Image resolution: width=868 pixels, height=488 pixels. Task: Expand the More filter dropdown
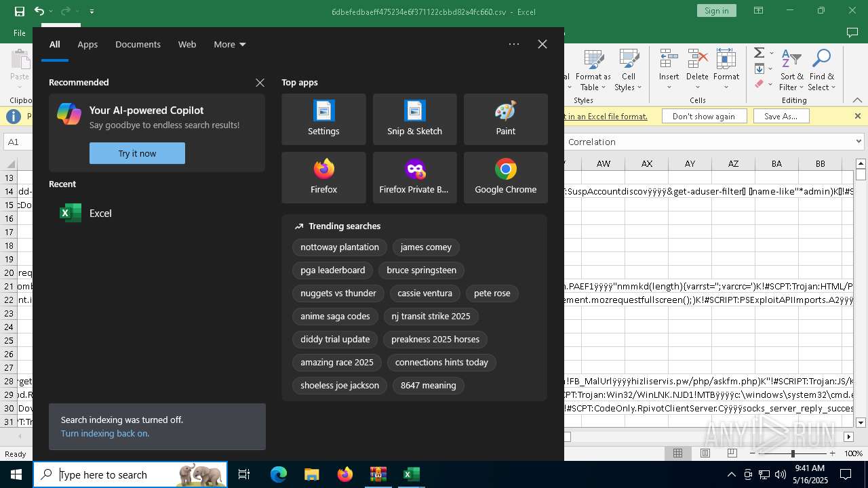coord(230,44)
